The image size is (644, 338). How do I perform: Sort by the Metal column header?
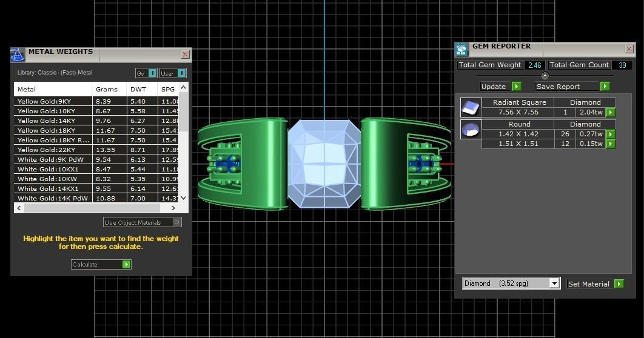(x=53, y=89)
